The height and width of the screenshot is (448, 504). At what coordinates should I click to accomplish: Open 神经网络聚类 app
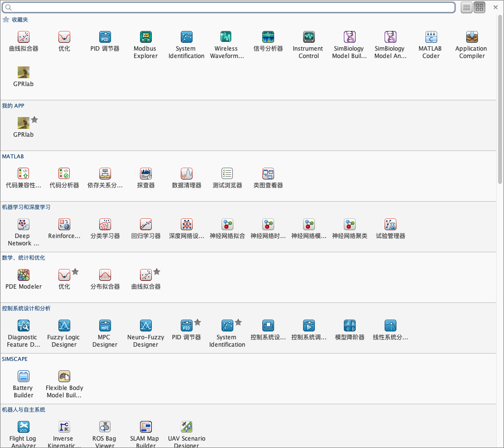pyautogui.click(x=349, y=229)
